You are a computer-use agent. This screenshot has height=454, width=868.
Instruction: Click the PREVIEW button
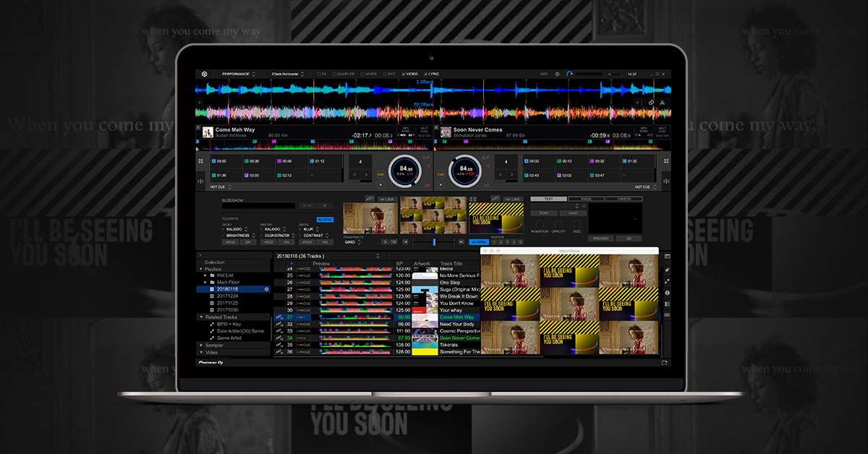point(600,238)
